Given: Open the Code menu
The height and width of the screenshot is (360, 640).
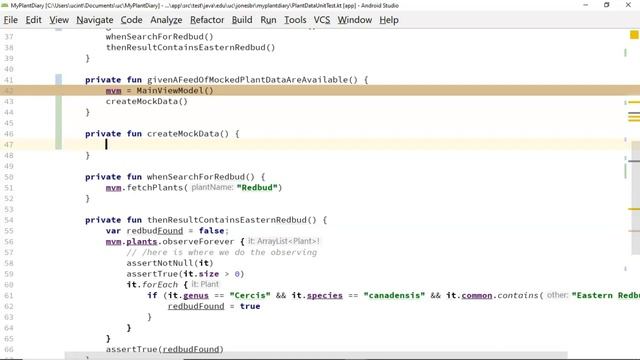Looking at the screenshot, I should tap(131, 20).
